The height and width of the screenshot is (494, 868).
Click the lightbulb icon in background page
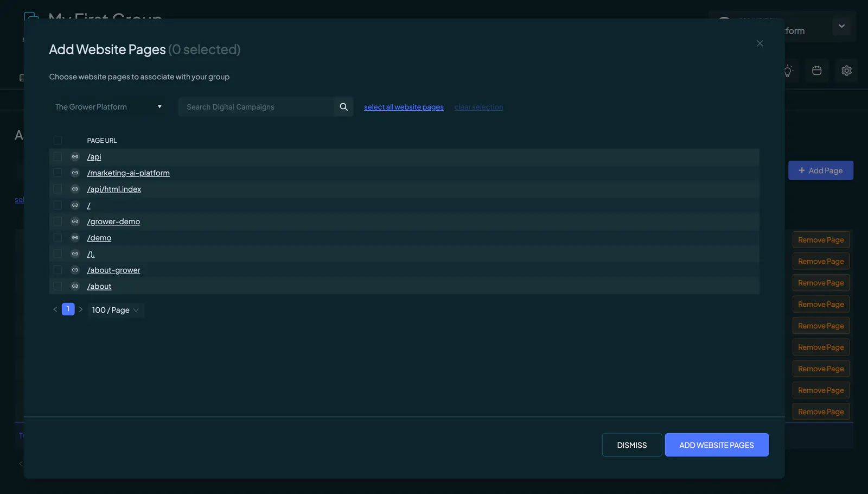click(x=788, y=71)
